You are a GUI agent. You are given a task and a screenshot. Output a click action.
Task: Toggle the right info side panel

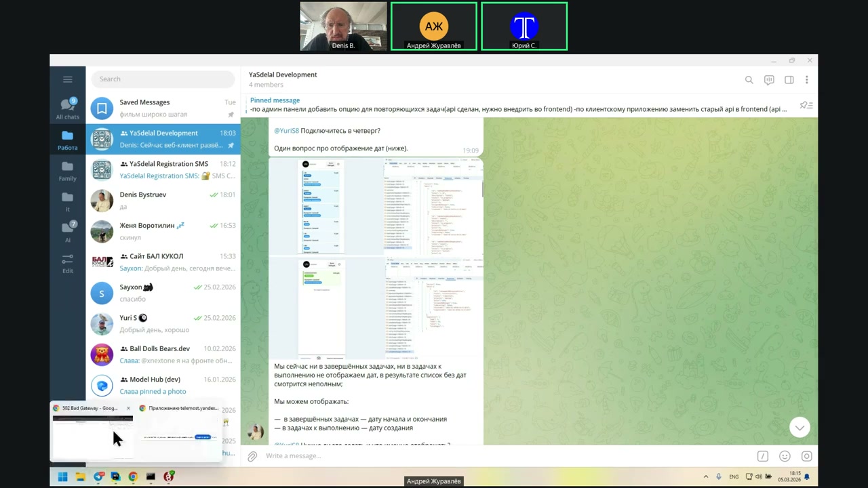coord(789,80)
